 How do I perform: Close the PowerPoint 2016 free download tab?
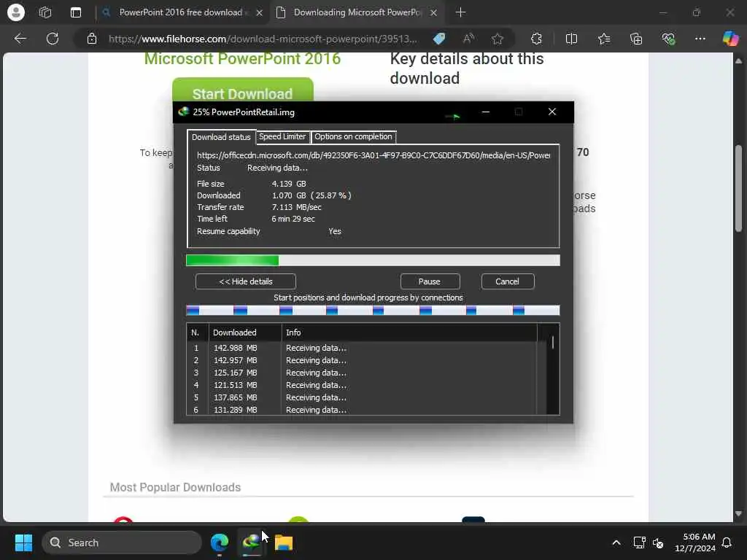[x=259, y=13]
